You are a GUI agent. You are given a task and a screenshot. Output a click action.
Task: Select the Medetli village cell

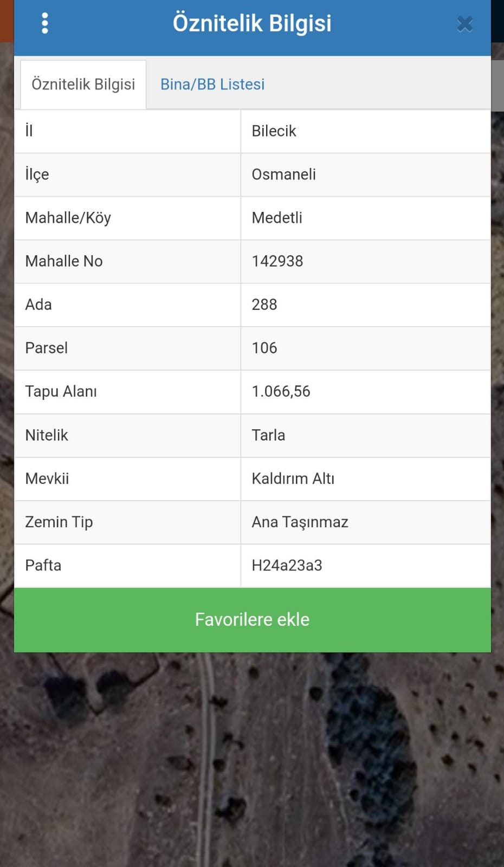point(366,218)
